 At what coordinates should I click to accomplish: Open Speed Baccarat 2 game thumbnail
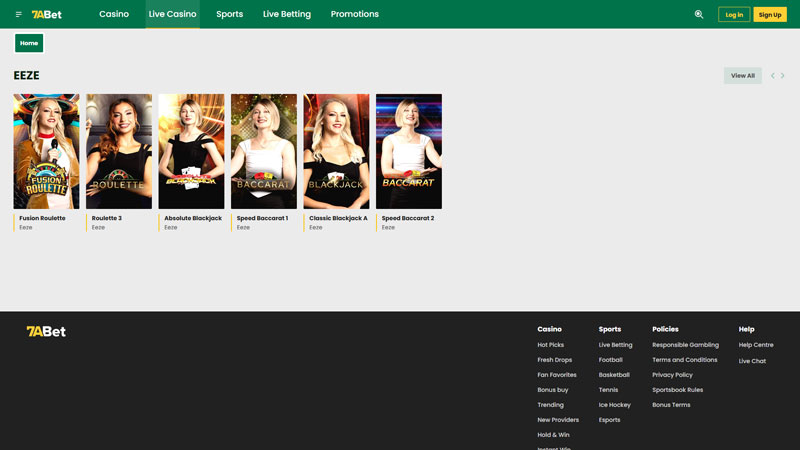tap(409, 151)
